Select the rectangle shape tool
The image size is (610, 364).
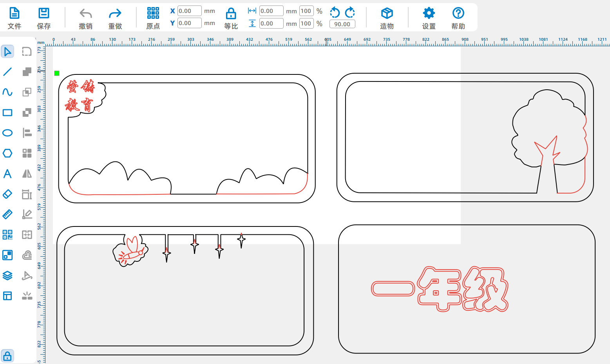pyautogui.click(x=7, y=112)
